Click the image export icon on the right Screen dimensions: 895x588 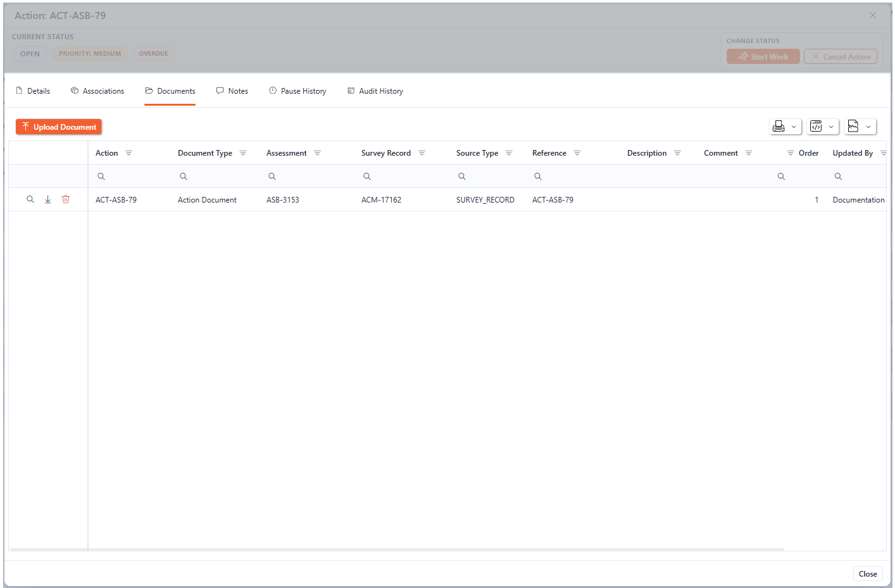(x=854, y=127)
